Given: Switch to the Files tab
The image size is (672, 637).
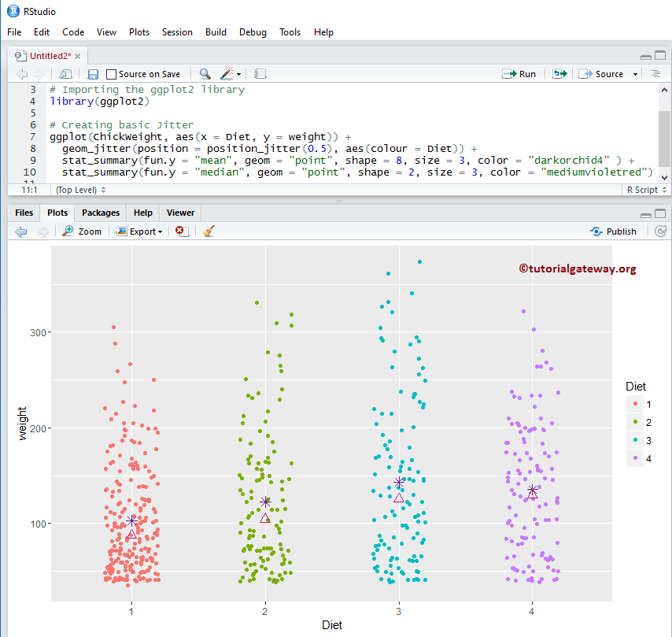Looking at the screenshot, I should (x=24, y=213).
